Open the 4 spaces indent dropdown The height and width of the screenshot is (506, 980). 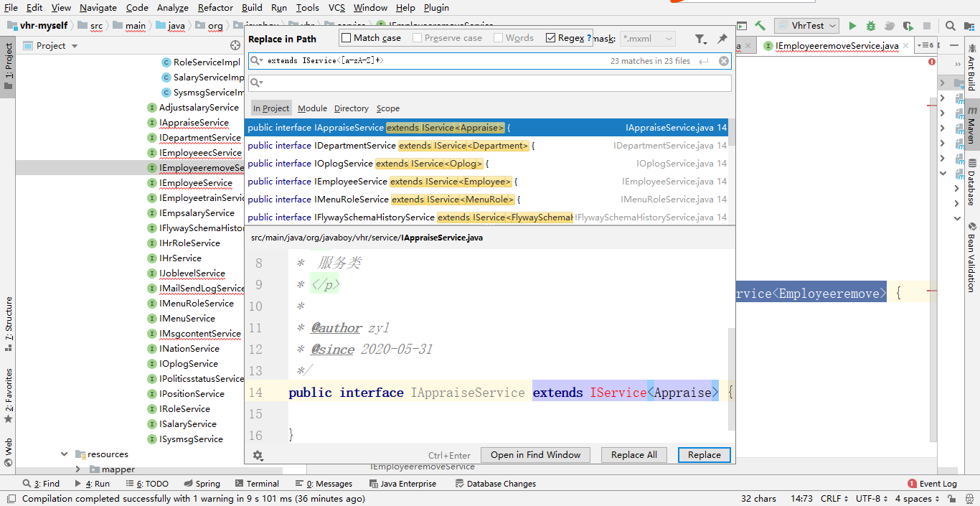click(917, 499)
